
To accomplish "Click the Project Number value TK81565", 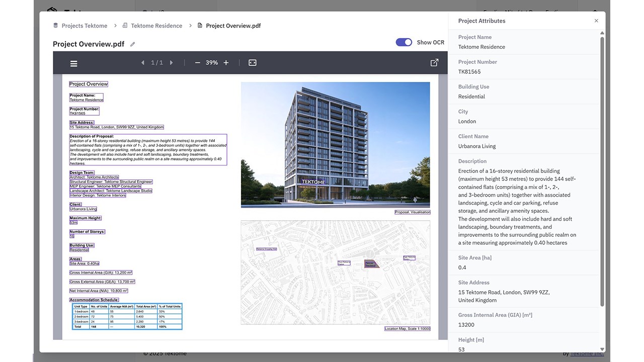I will pos(469,71).
